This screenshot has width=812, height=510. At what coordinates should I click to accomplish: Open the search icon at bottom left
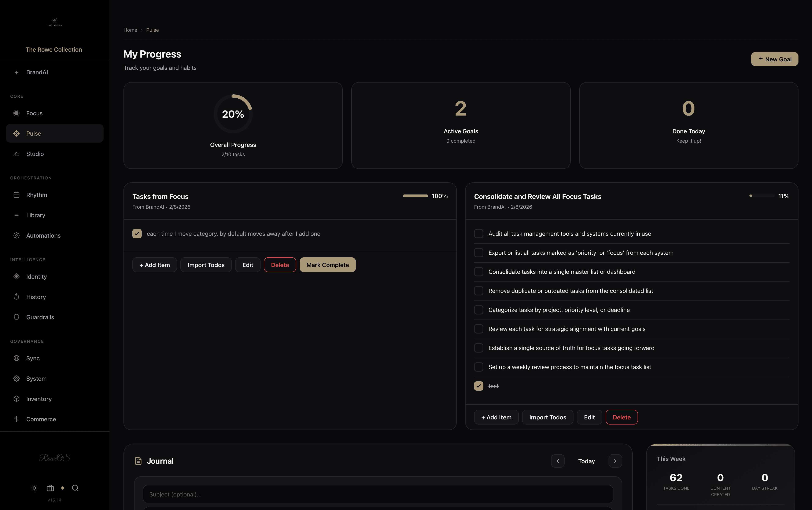(75, 488)
